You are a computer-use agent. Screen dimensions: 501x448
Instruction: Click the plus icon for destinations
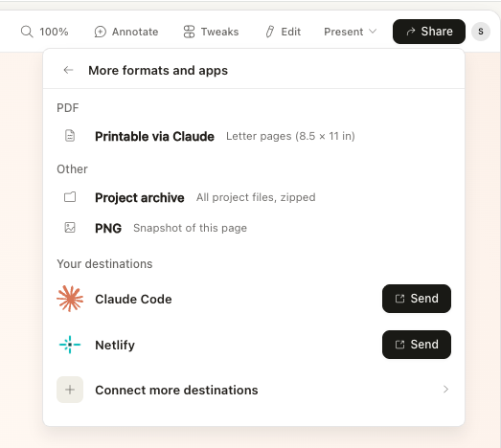(70, 390)
